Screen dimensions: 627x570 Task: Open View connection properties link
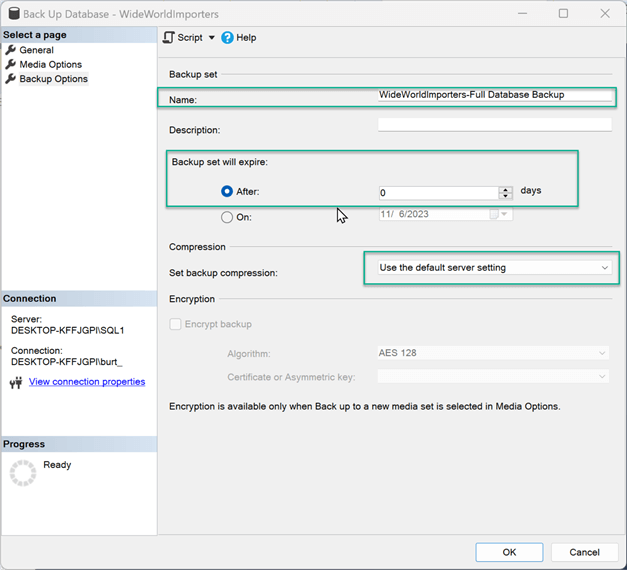pyautogui.click(x=87, y=382)
